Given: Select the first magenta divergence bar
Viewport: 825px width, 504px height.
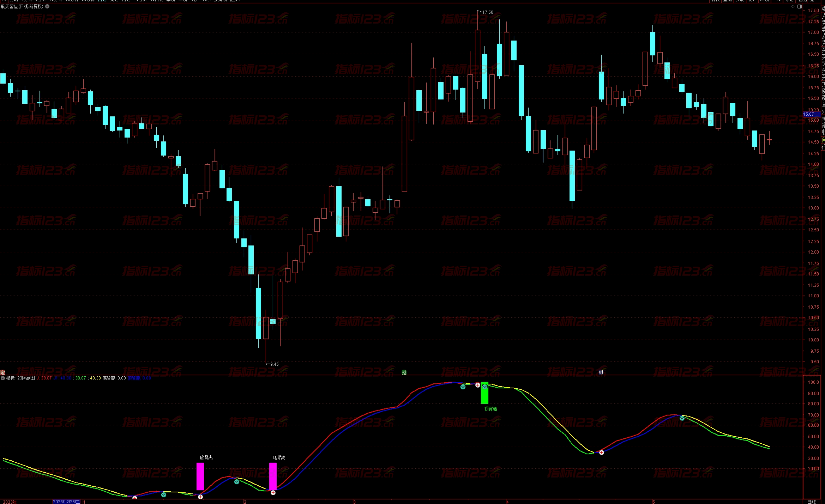Looking at the screenshot, I should tap(200, 476).
